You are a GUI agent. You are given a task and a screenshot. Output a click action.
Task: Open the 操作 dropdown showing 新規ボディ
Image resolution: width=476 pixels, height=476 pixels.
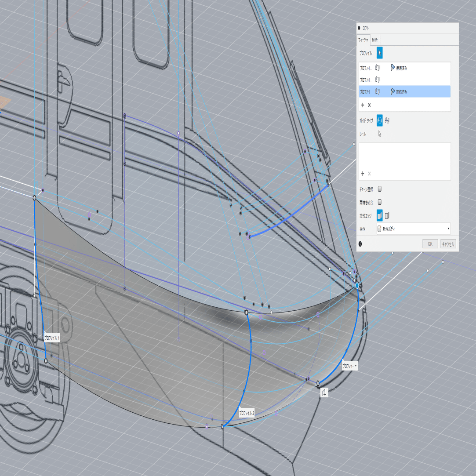pos(414,229)
